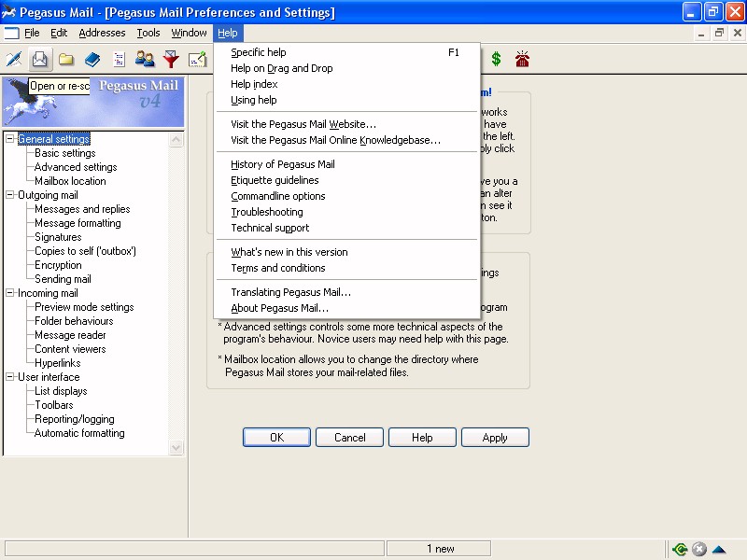Open the Addresses menu
The width and height of the screenshot is (747, 560).
point(102,33)
